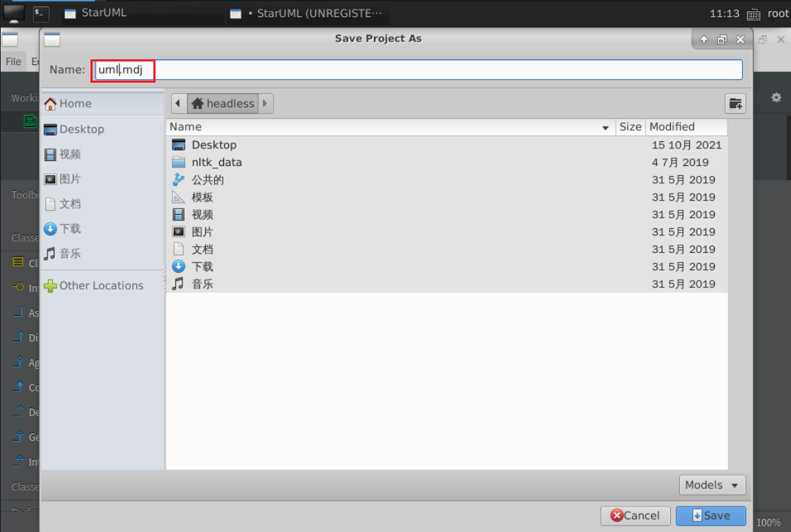Click the Save button
791x532 pixels.
coord(710,515)
